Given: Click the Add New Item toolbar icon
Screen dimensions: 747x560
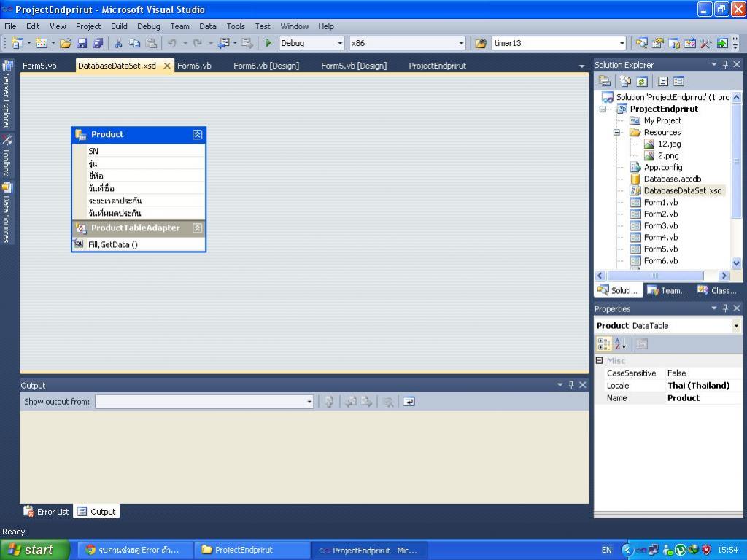Looking at the screenshot, I should tap(42, 43).
